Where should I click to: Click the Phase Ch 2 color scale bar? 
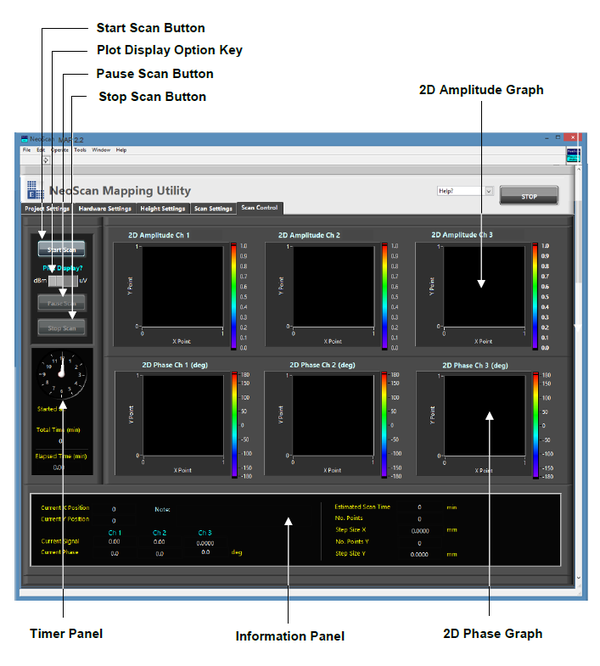tap(385, 425)
